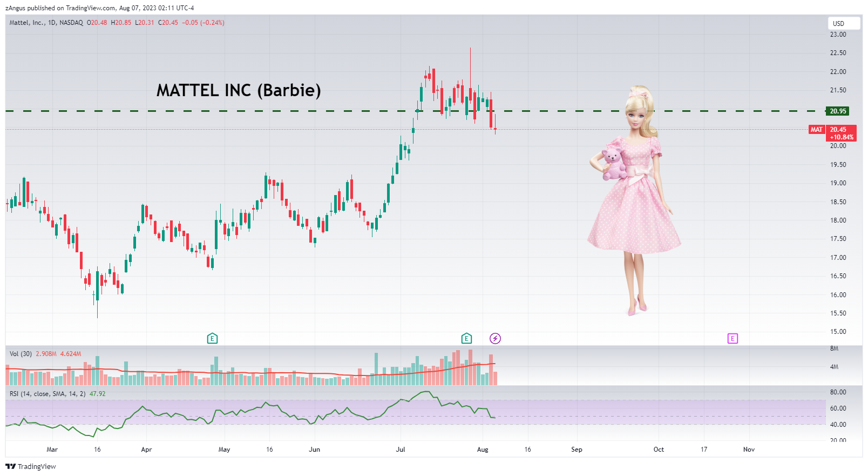
Task: Click the 80.00 RSI axis label
Action: (x=838, y=392)
